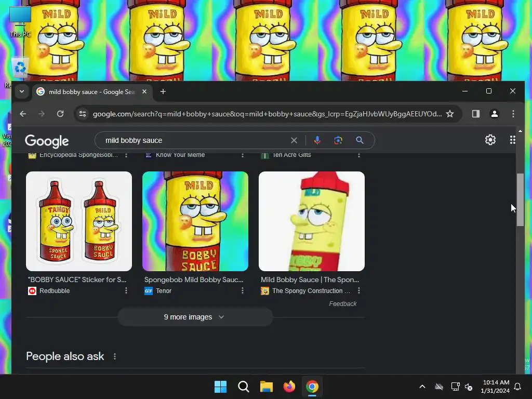Open the clock showing 10:14 AM
The image size is (532, 399).
point(495,387)
